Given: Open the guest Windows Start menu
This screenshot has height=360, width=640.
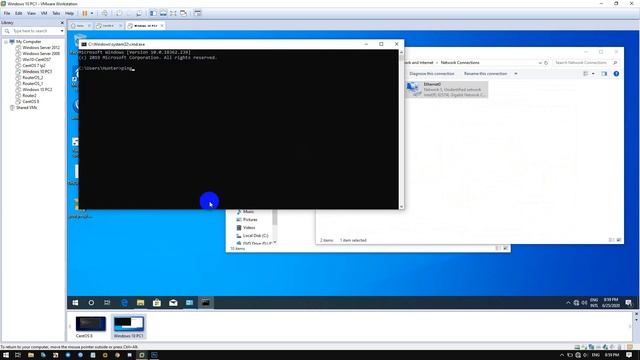Looking at the screenshot, I should pos(75,303).
